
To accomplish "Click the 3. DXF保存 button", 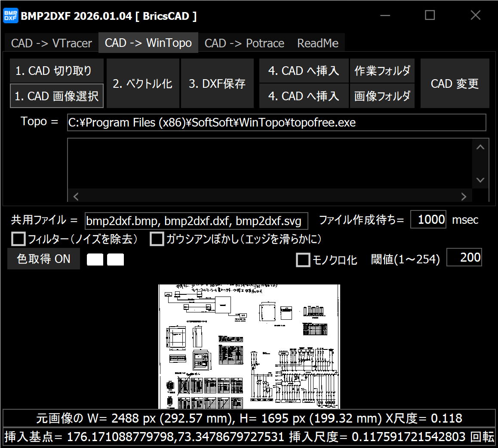I will pos(217,83).
